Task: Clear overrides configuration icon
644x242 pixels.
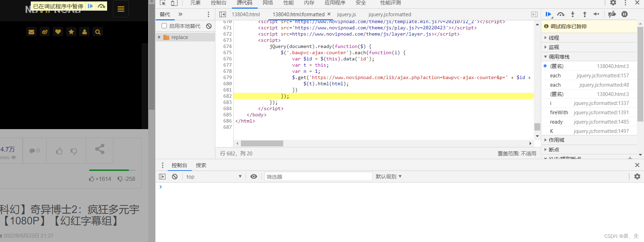Action: point(209,26)
